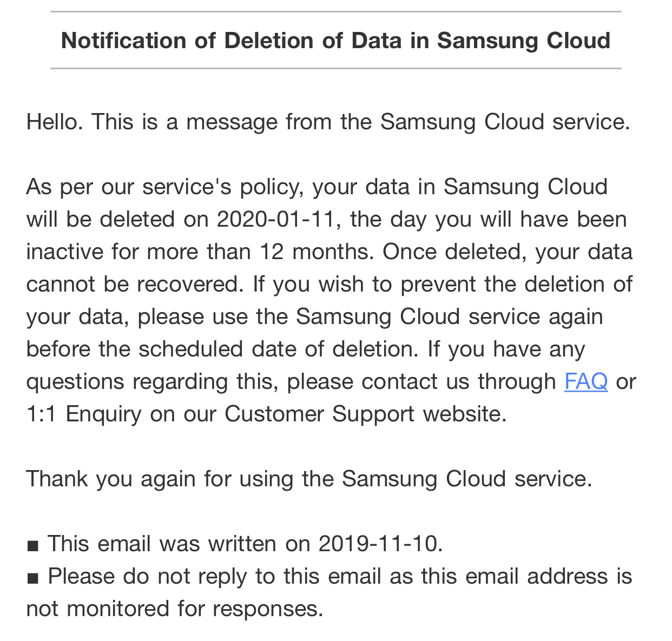Click the first square bullet marker
This screenshot has width=672, height=641.
click(x=32, y=546)
